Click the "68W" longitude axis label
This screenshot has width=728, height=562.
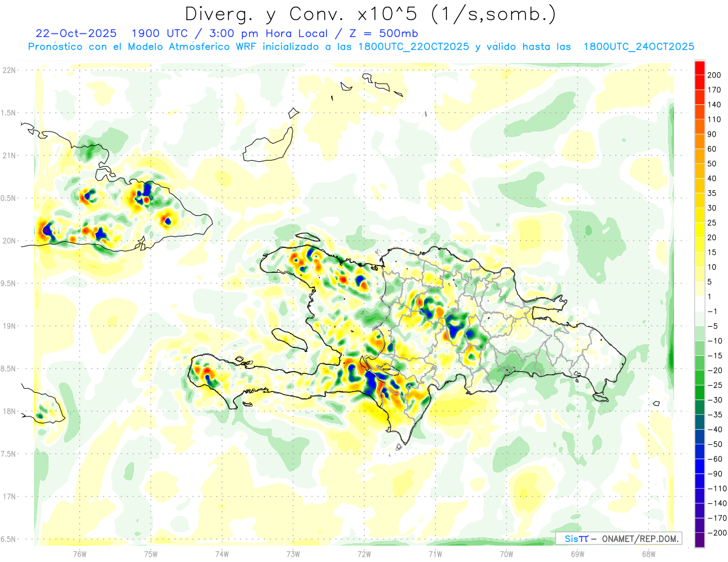[648, 554]
